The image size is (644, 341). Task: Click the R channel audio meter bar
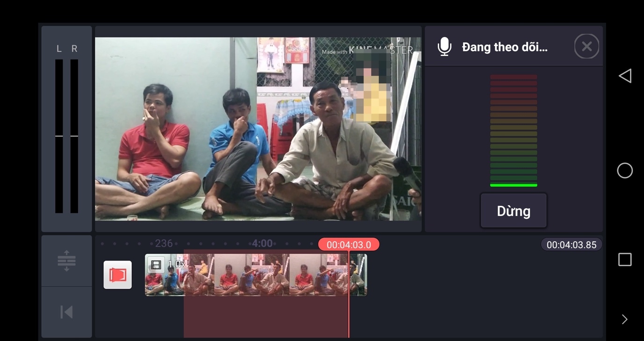[74, 136]
